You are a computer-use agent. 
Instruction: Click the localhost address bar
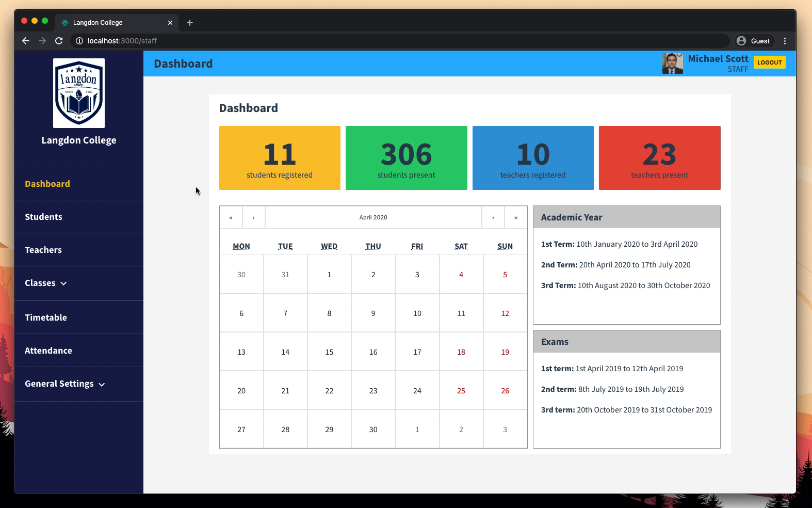(361, 41)
